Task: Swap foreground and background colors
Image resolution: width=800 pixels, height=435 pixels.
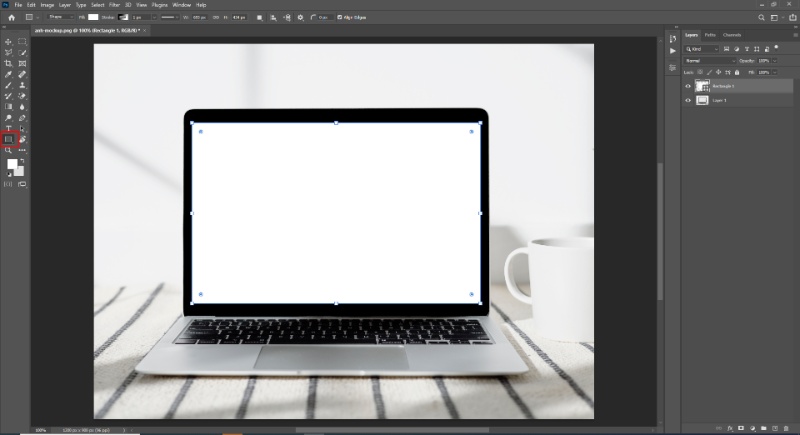Action: (x=22, y=161)
